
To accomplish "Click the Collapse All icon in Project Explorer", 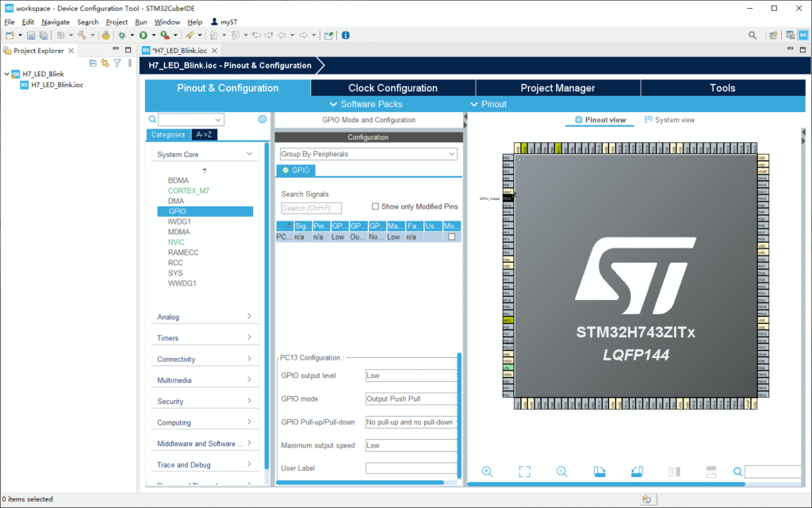I will pyautogui.click(x=93, y=63).
